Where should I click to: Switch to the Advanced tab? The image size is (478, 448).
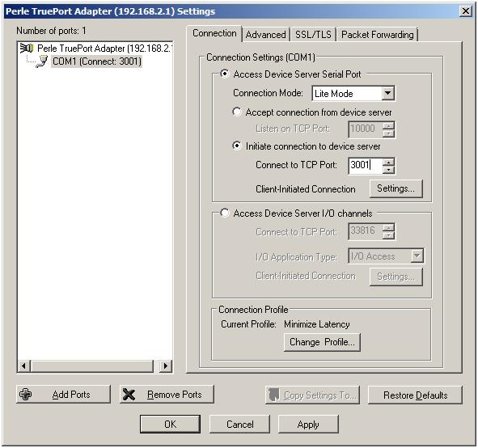tap(265, 35)
